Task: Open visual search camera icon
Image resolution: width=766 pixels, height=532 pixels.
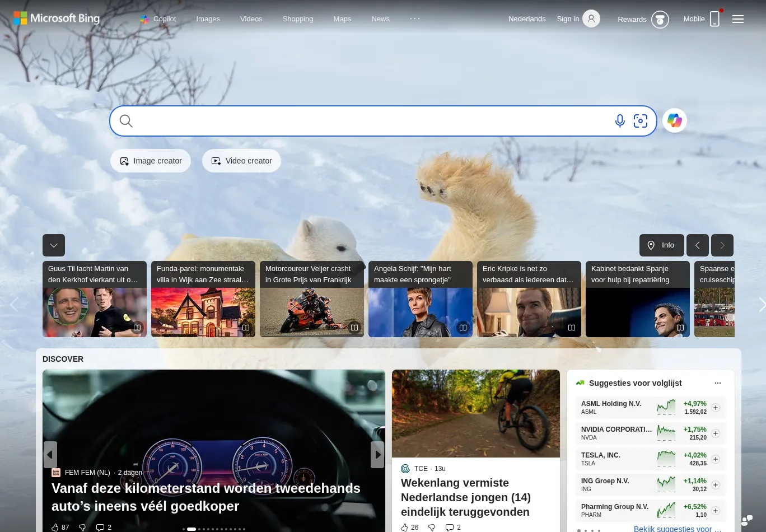Action: 641,121
